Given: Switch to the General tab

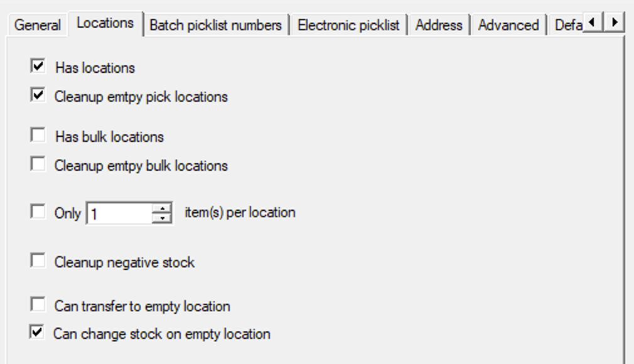Looking at the screenshot, I should pyautogui.click(x=38, y=25).
